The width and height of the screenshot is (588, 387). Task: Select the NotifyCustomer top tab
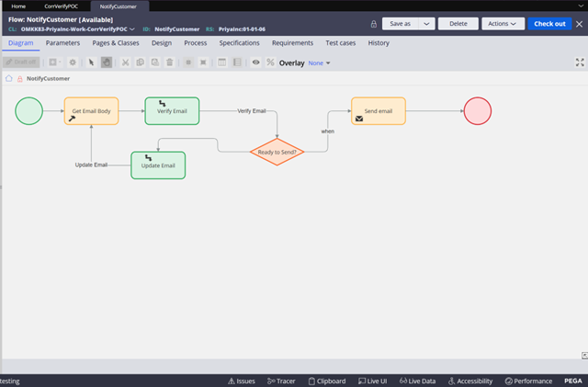pyautogui.click(x=119, y=6)
